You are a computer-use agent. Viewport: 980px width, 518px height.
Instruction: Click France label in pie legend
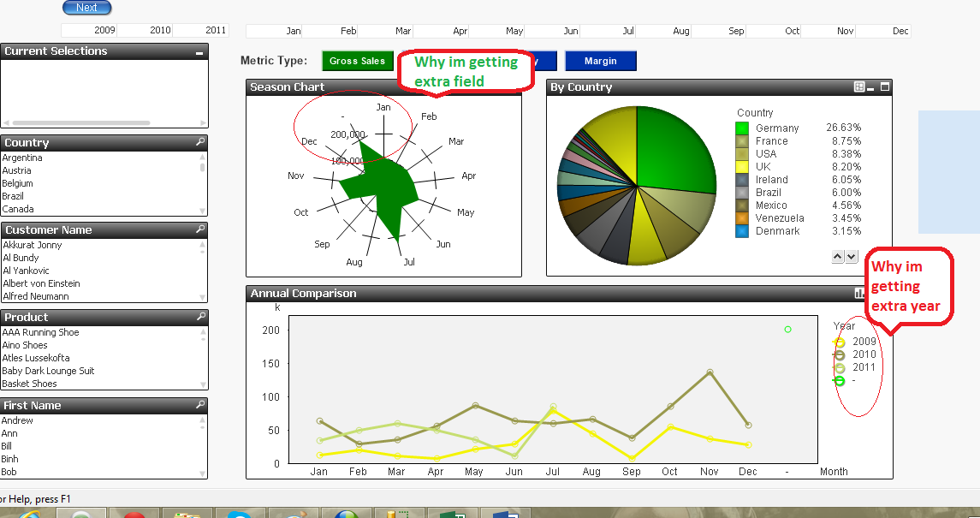pyautogui.click(x=771, y=141)
